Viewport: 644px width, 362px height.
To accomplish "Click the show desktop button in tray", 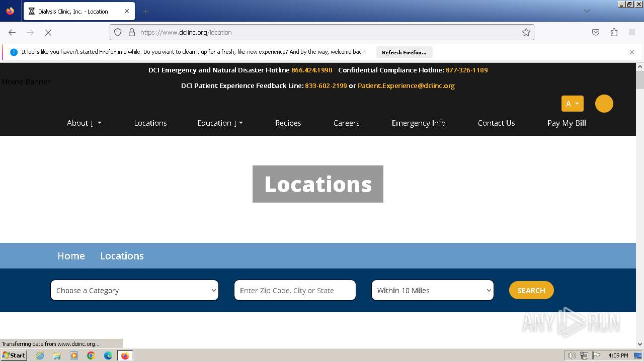I will pos(638,355).
